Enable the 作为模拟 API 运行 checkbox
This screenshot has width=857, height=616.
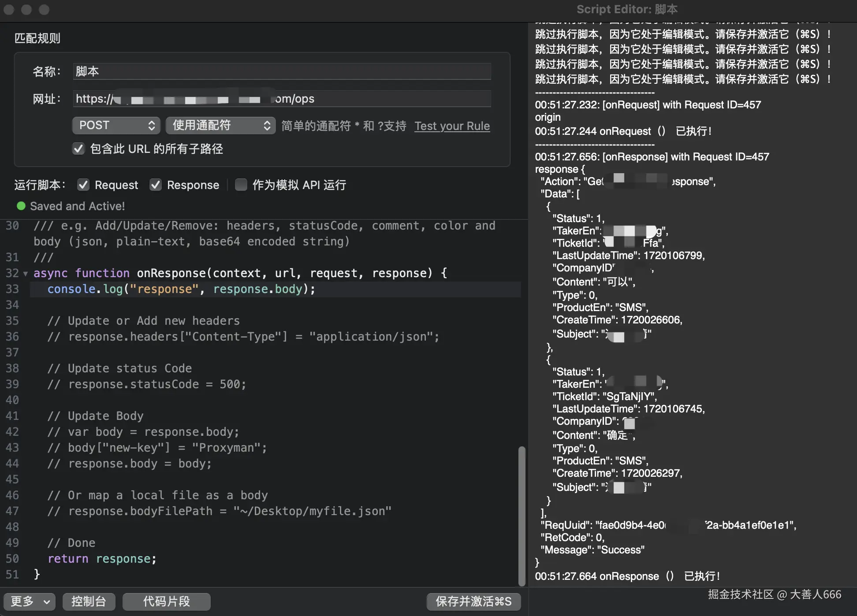[241, 185]
